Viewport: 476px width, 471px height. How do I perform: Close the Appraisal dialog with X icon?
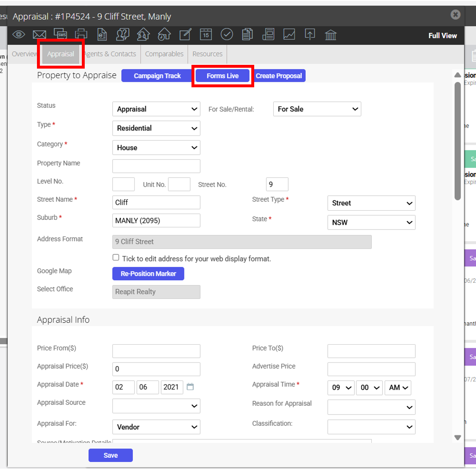tap(455, 15)
